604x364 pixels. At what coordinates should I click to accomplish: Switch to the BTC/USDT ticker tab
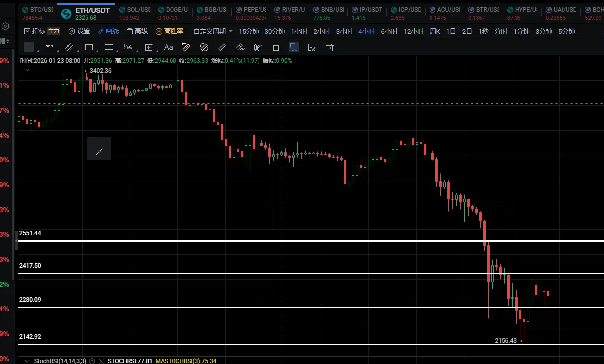[37, 13]
